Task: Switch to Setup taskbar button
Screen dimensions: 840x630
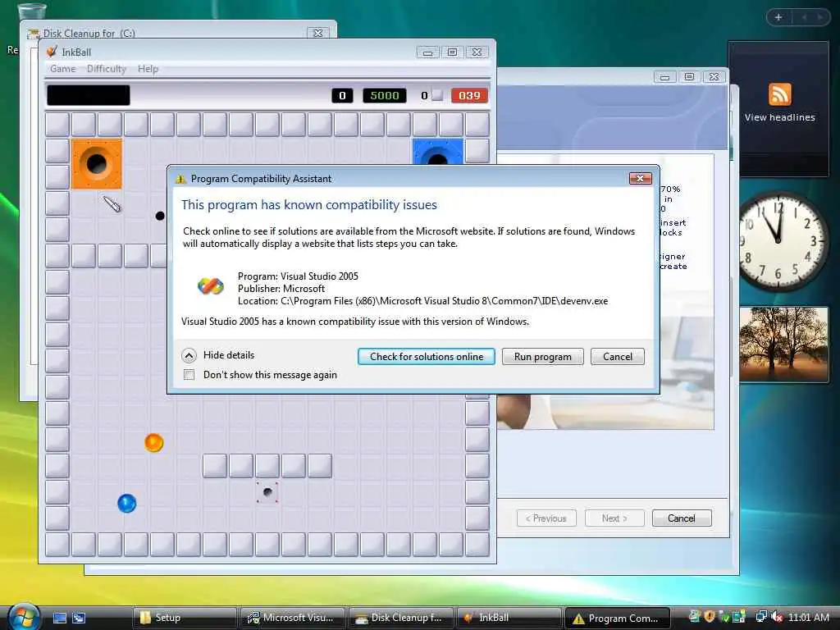Action: [185, 618]
